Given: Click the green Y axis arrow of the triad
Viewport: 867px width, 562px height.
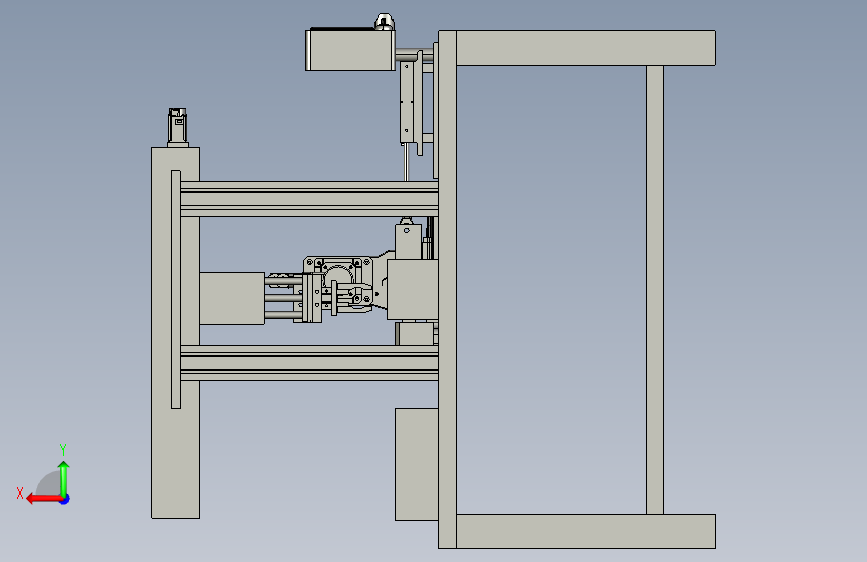Looking at the screenshot, I should point(64,480).
